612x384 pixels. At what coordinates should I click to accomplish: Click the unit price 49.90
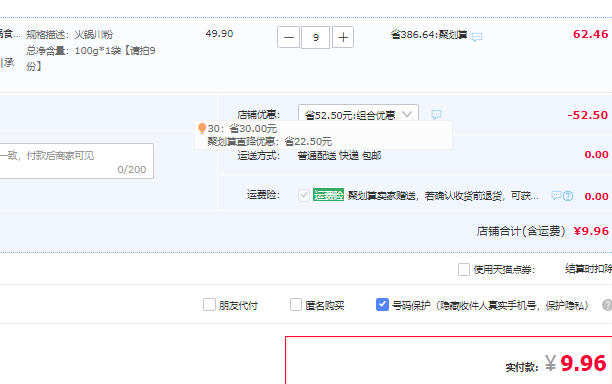tap(219, 34)
